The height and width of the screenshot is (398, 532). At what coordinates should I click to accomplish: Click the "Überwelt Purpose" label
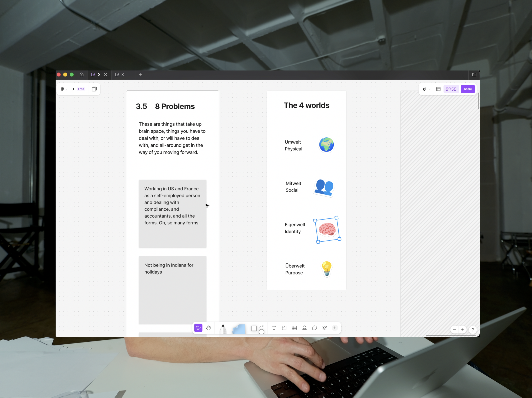pyautogui.click(x=295, y=269)
